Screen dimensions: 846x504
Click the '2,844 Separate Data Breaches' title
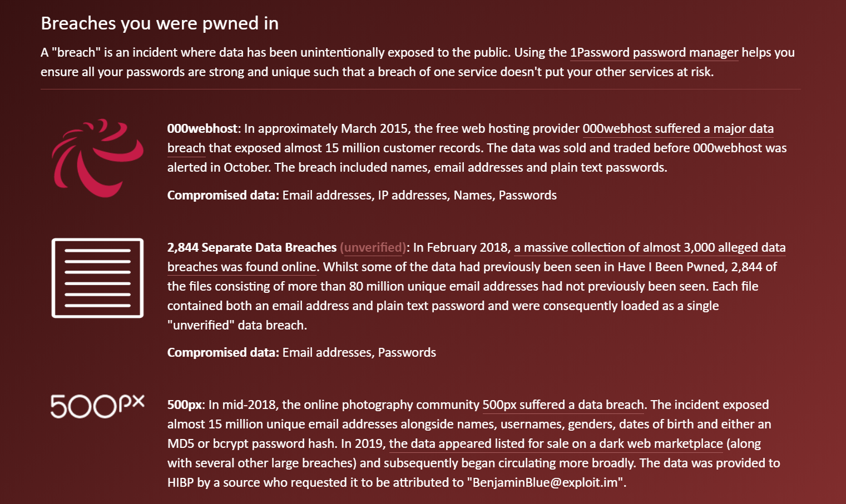pyautogui.click(x=252, y=248)
